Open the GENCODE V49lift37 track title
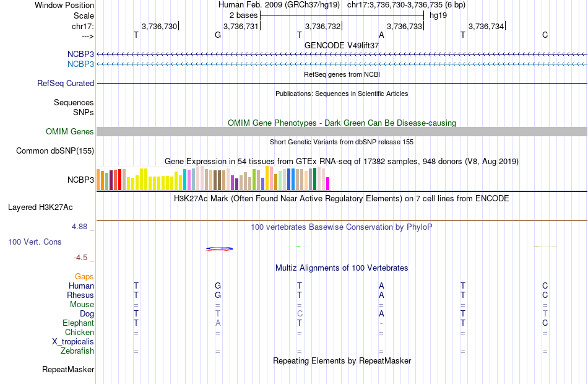 click(x=342, y=45)
